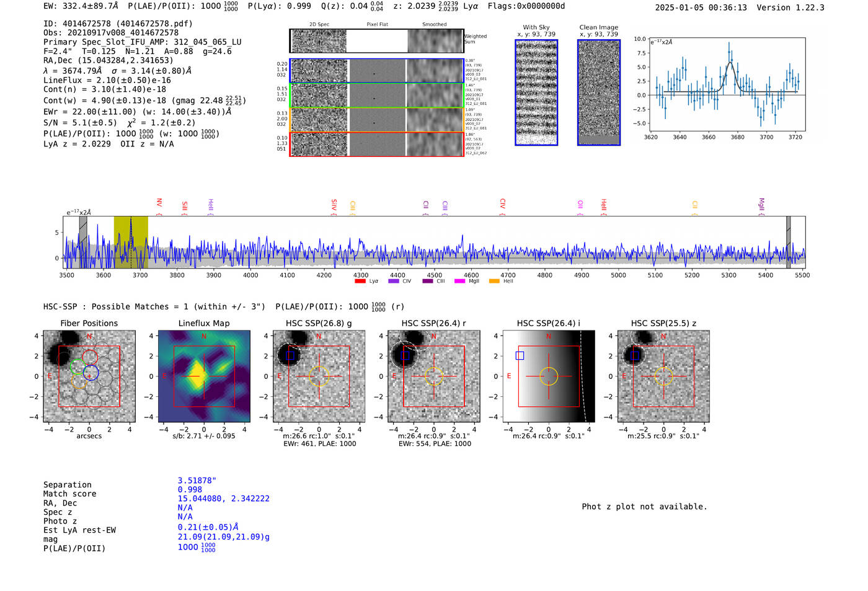This screenshot has width=868, height=591.
Task: Click the blue square in HSC g image
Action: point(290,356)
